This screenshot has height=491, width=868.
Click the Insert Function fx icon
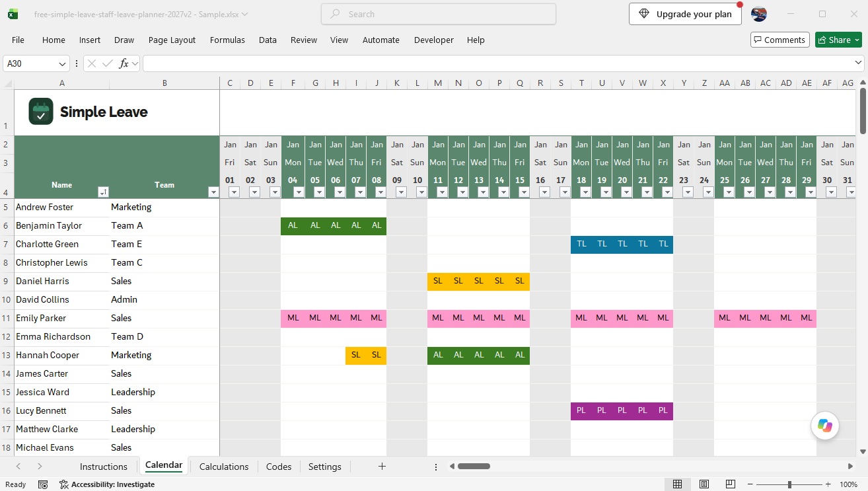[124, 63]
